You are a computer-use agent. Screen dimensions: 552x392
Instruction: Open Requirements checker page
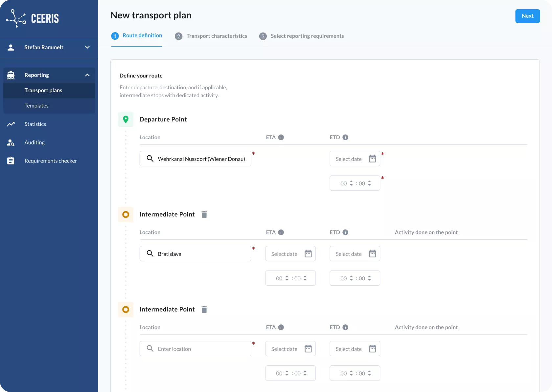coord(51,161)
